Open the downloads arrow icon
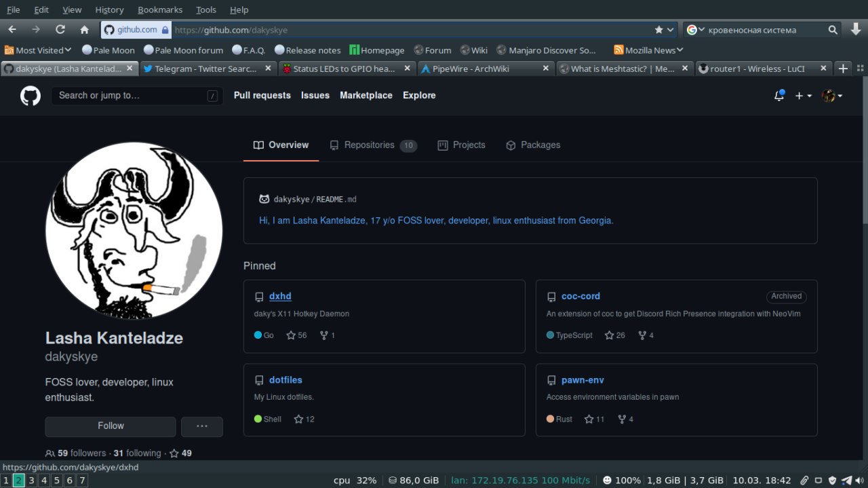 tap(856, 29)
